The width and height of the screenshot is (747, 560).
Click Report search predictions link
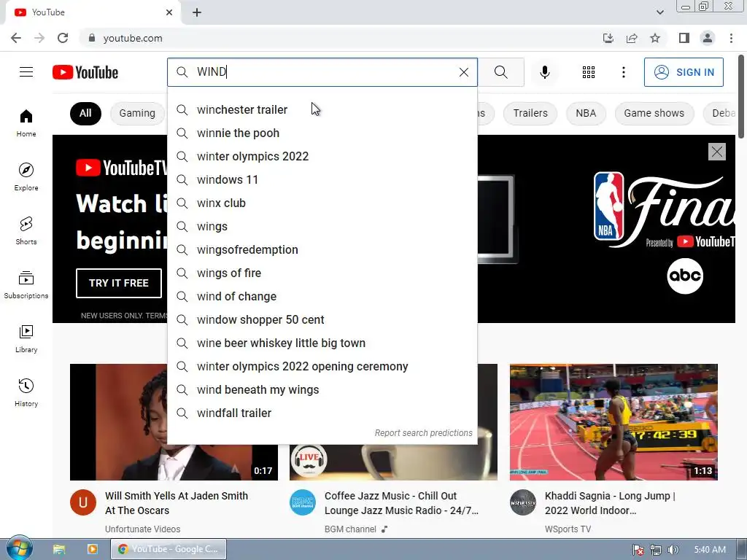423,433
